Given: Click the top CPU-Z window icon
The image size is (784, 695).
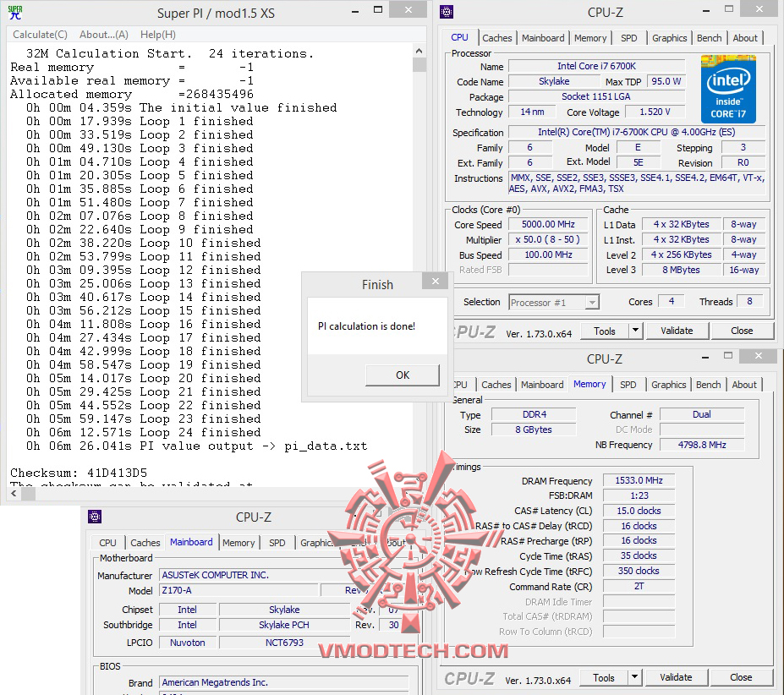Looking at the screenshot, I should (446, 12).
